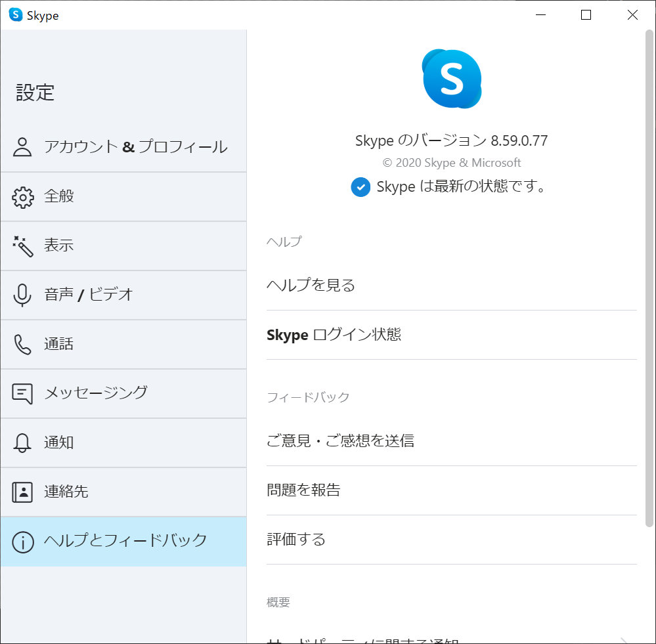The image size is (656, 644).
Task: Select 音声 / ビデオ settings
Action: (123, 295)
